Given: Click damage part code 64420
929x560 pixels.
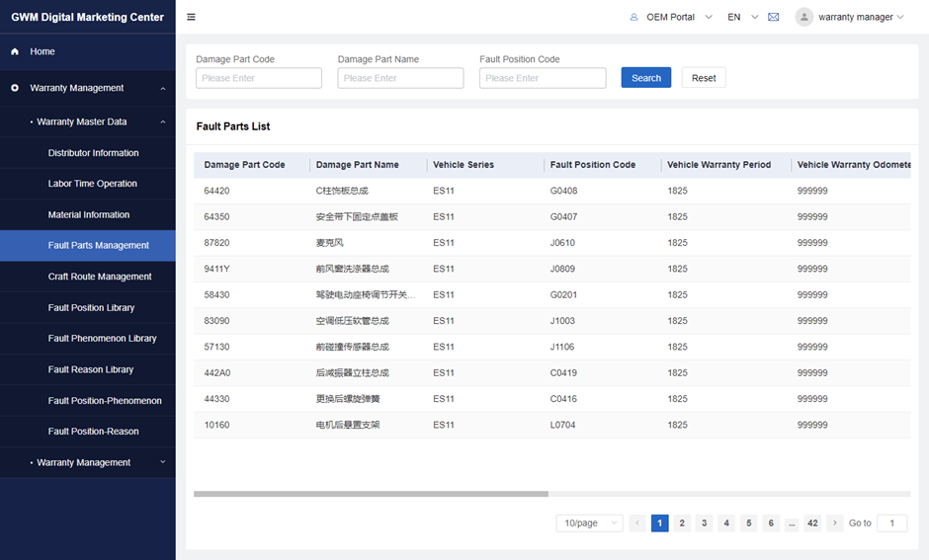Looking at the screenshot, I should coord(216,191).
